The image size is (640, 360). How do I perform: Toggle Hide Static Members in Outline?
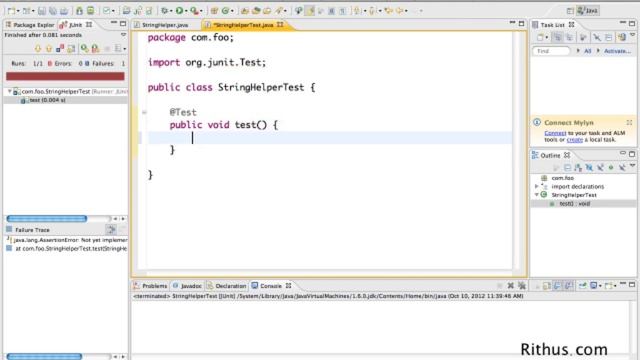(x=600, y=167)
